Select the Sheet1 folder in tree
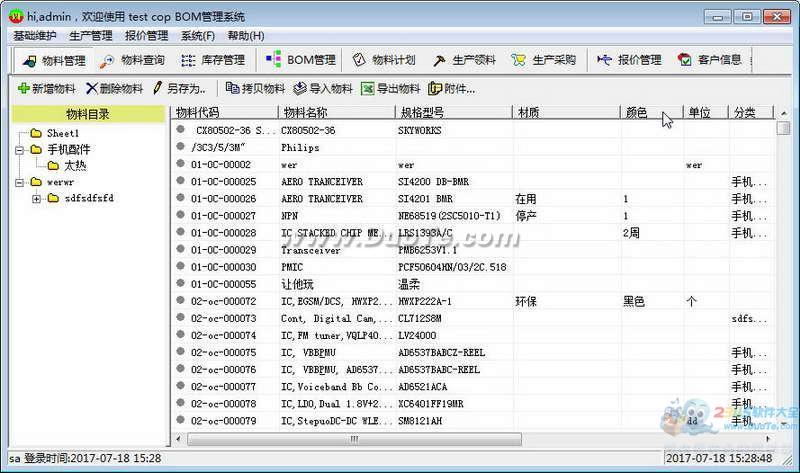The width and height of the screenshot is (800, 473). tap(62, 133)
